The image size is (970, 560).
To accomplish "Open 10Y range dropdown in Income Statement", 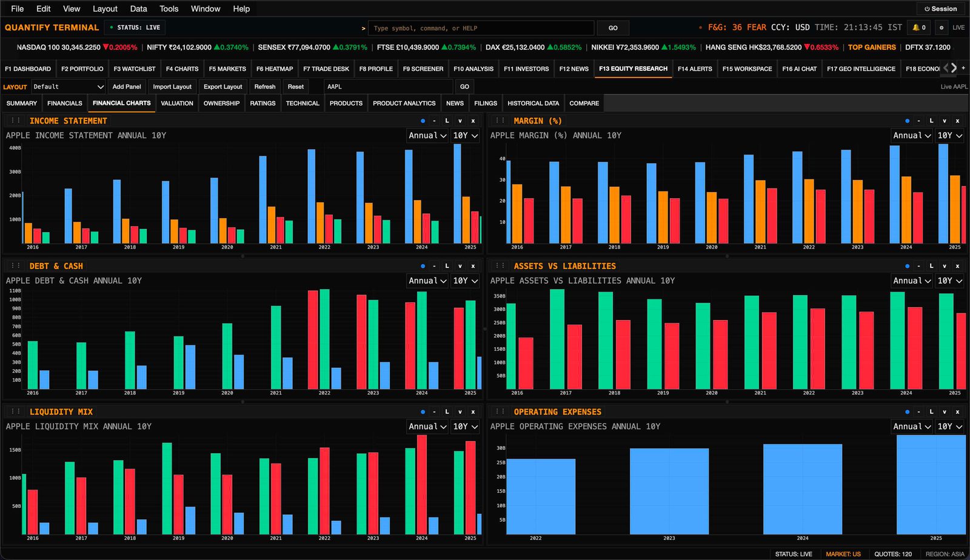I will (466, 136).
